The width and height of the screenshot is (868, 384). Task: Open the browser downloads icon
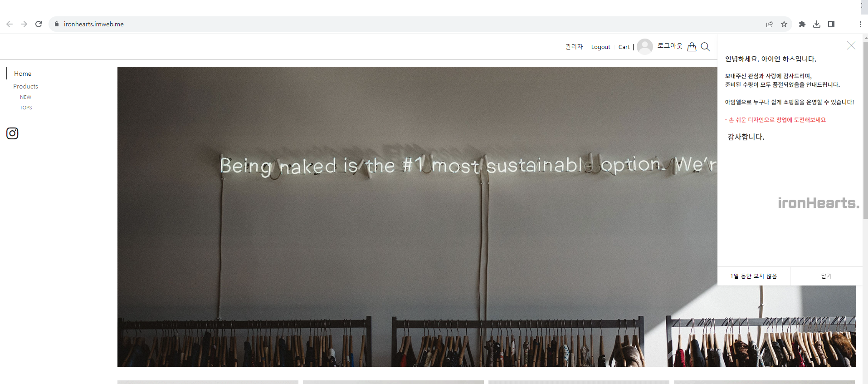pyautogui.click(x=817, y=24)
